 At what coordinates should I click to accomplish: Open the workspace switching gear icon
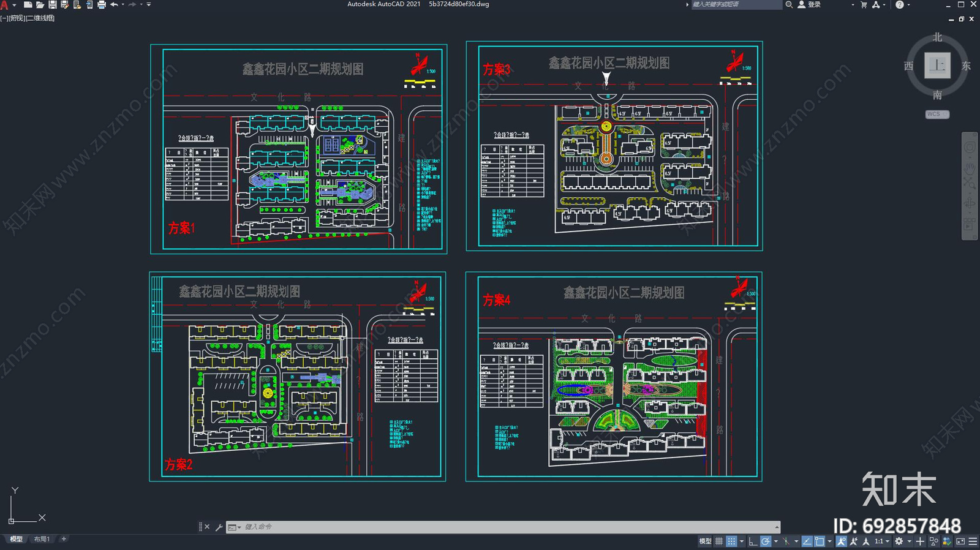coord(899,541)
